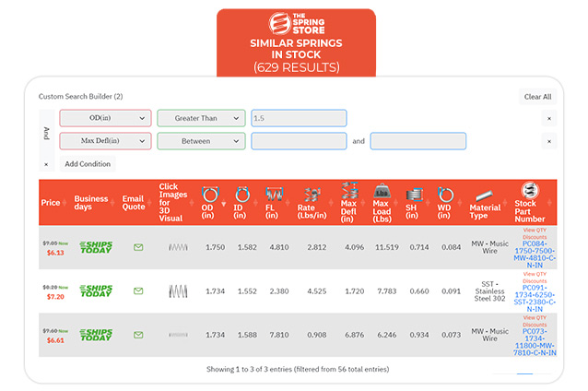Screen dimensions: 588x391
Task: Open the Between operator dropdown
Action: point(201,141)
